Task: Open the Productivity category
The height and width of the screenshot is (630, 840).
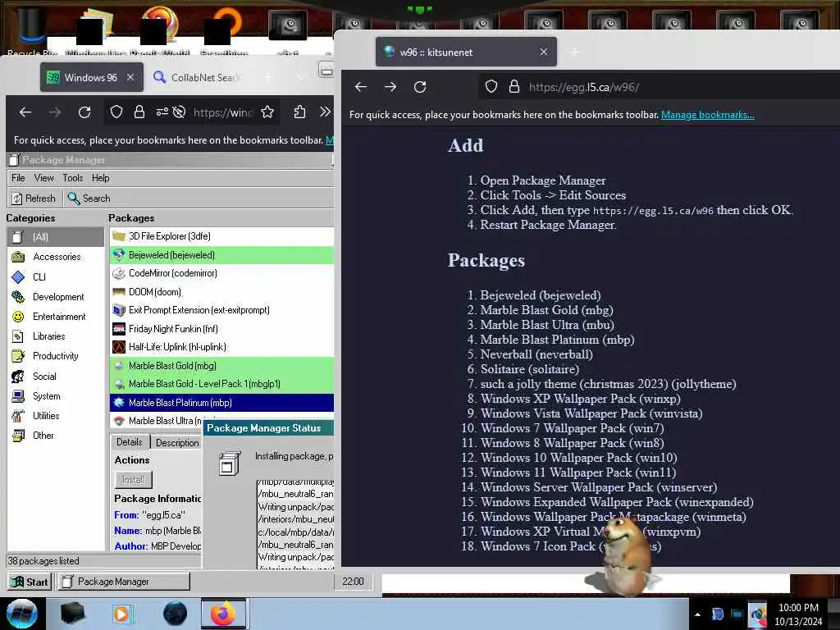Action: coord(55,356)
